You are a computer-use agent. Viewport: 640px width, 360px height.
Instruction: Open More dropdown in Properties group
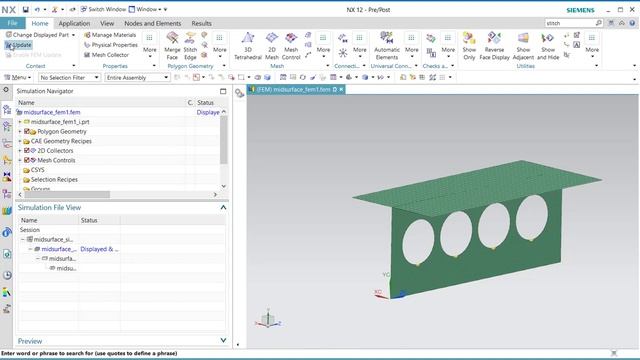click(x=150, y=46)
